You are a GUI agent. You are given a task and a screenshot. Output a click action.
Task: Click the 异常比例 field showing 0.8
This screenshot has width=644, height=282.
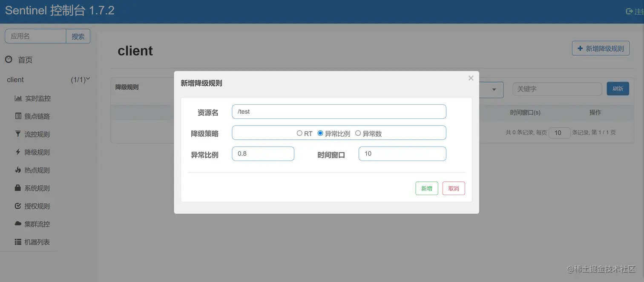263,154
